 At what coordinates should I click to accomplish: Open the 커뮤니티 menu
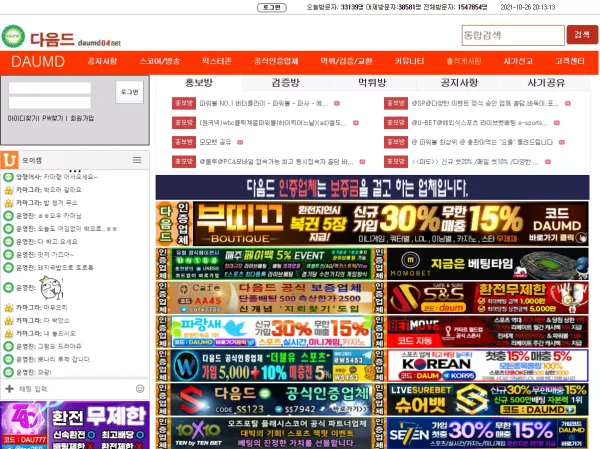pos(409,61)
